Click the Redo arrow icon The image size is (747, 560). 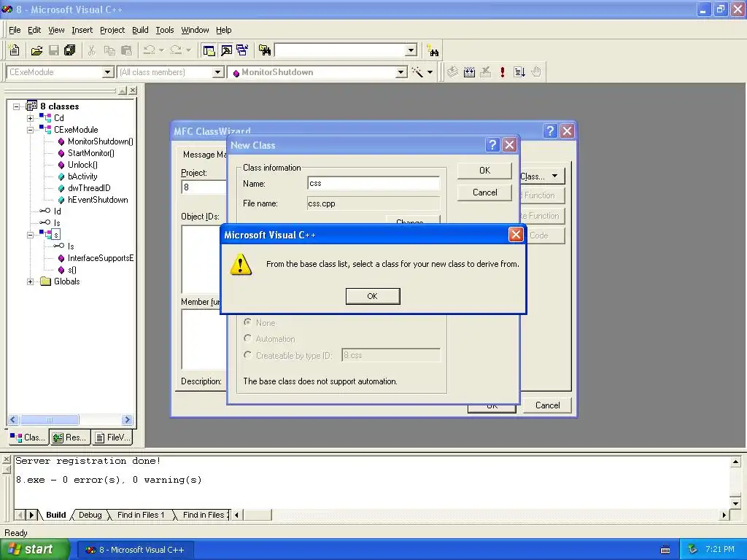point(176,50)
